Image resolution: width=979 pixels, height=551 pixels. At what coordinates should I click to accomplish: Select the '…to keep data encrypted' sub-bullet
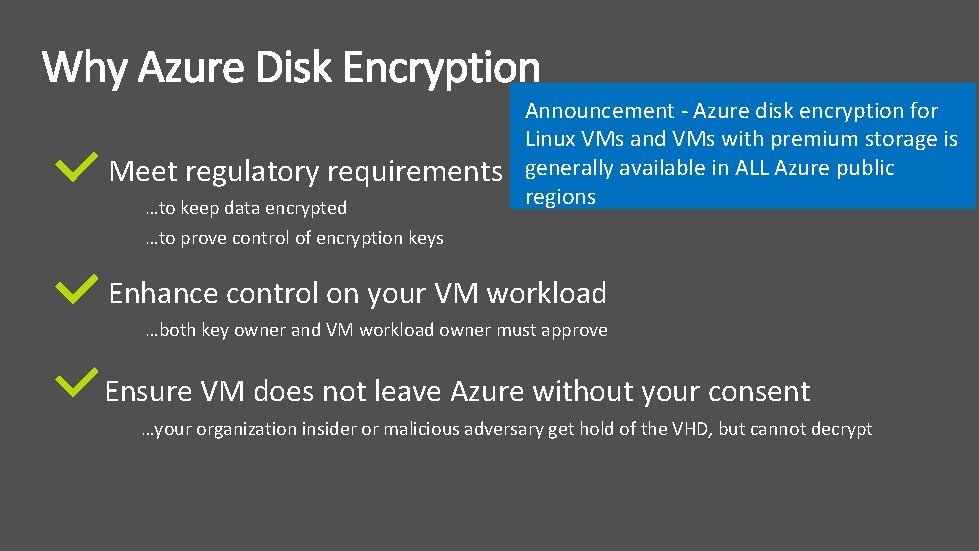[x=246, y=208]
